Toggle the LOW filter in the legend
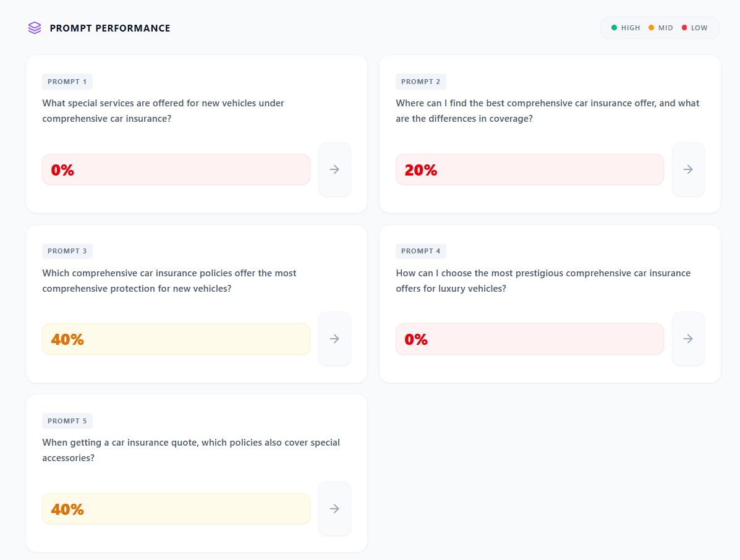This screenshot has height=560, width=740. click(695, 27)
